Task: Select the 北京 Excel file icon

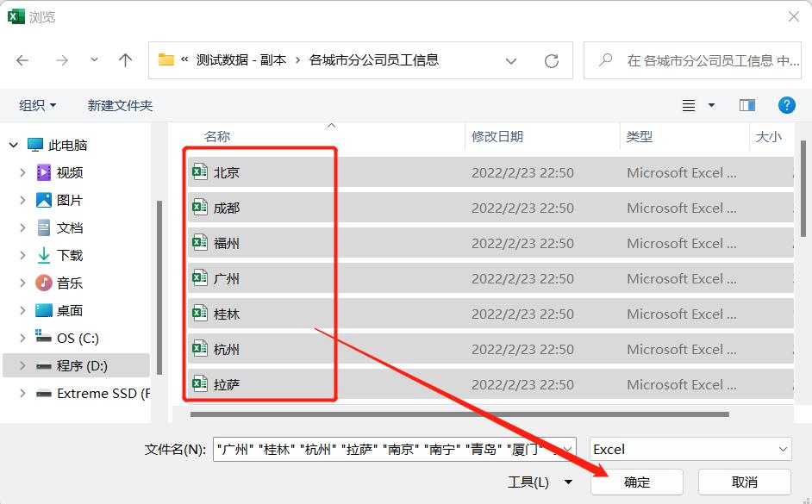Action: (199, 171)
